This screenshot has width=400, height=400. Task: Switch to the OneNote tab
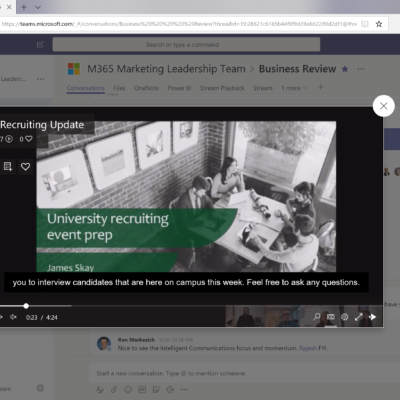coord(146,88)
